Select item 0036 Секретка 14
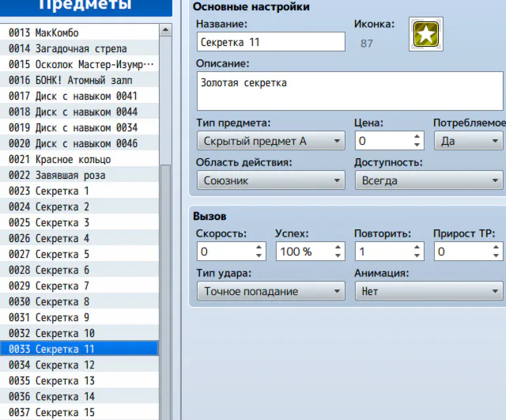The width and height of the screenshot is (506, 420). point(79,396)
